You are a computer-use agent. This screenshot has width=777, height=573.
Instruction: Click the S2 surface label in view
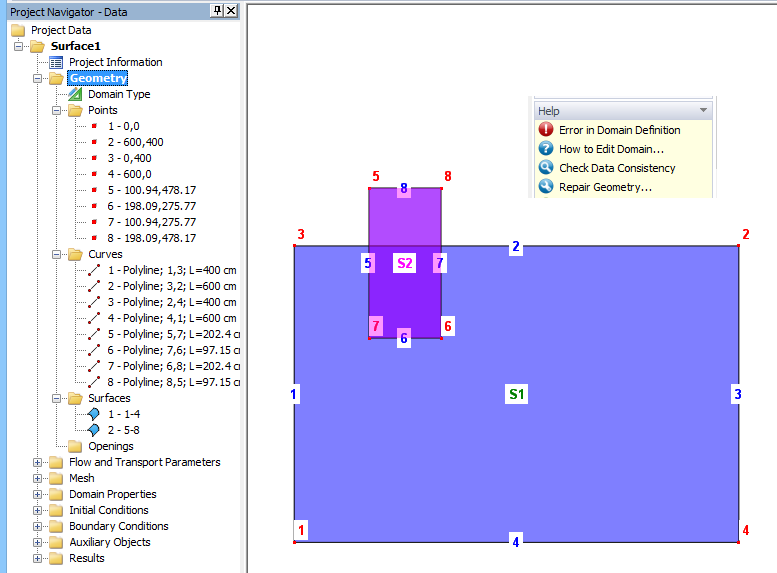[x=404, y=263]
